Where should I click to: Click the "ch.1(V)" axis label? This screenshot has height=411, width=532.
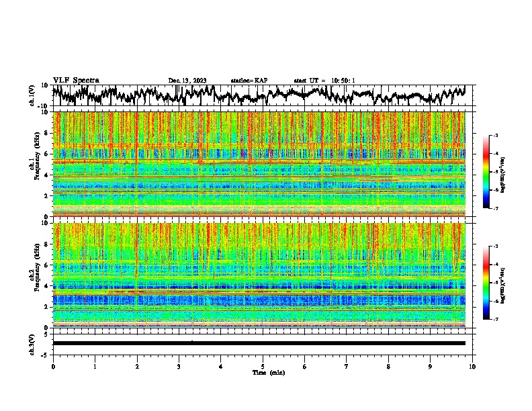(x=32, y=95)
